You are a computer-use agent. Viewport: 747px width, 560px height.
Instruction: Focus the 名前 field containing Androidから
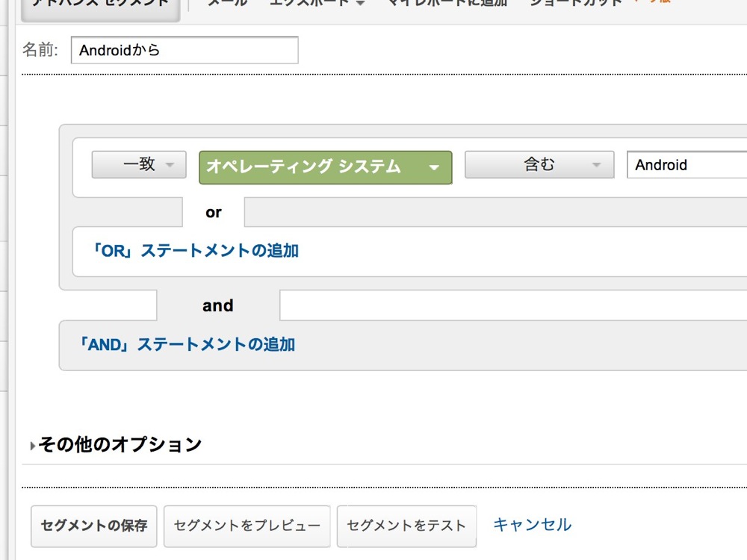(185, 50)
